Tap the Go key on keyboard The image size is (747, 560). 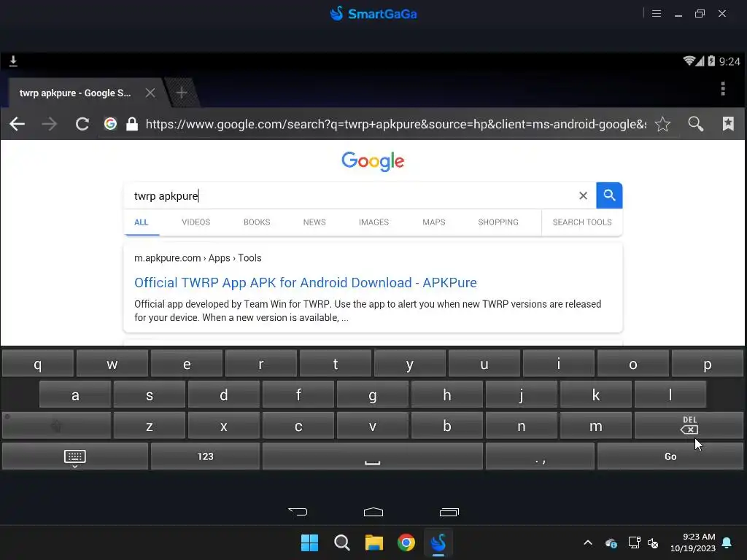[670, 456]
